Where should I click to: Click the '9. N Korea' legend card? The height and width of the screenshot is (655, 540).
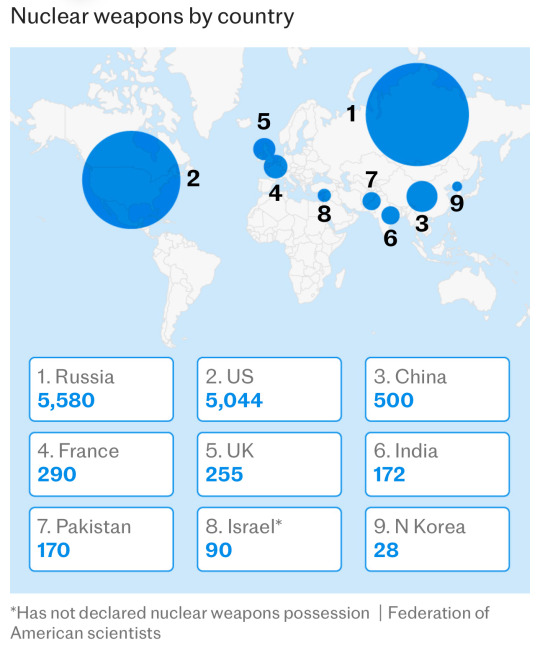[x=437, y=539]
